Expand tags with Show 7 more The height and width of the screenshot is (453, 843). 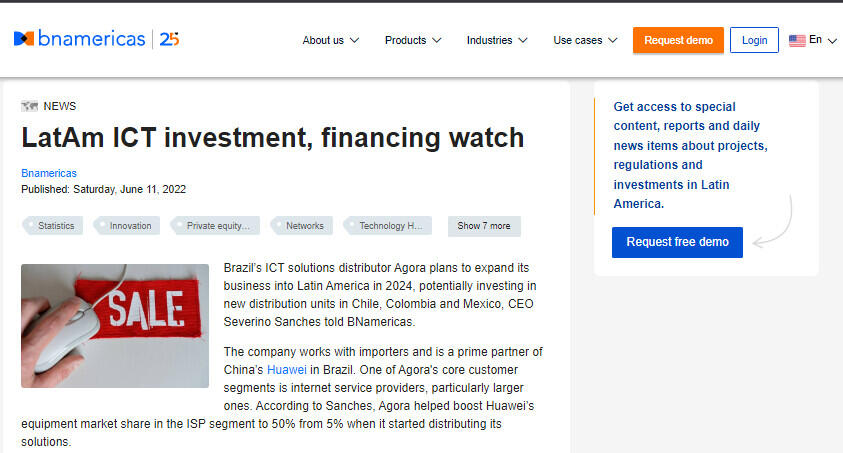pyautogui.click(x=484, y=226)
